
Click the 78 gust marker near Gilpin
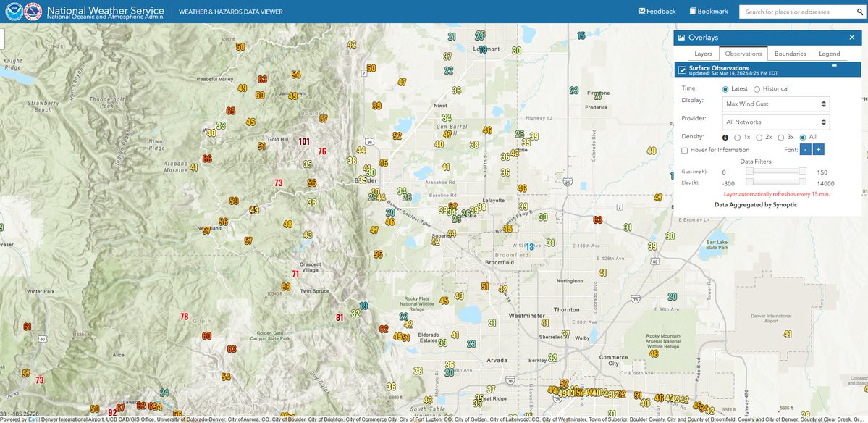185,317
